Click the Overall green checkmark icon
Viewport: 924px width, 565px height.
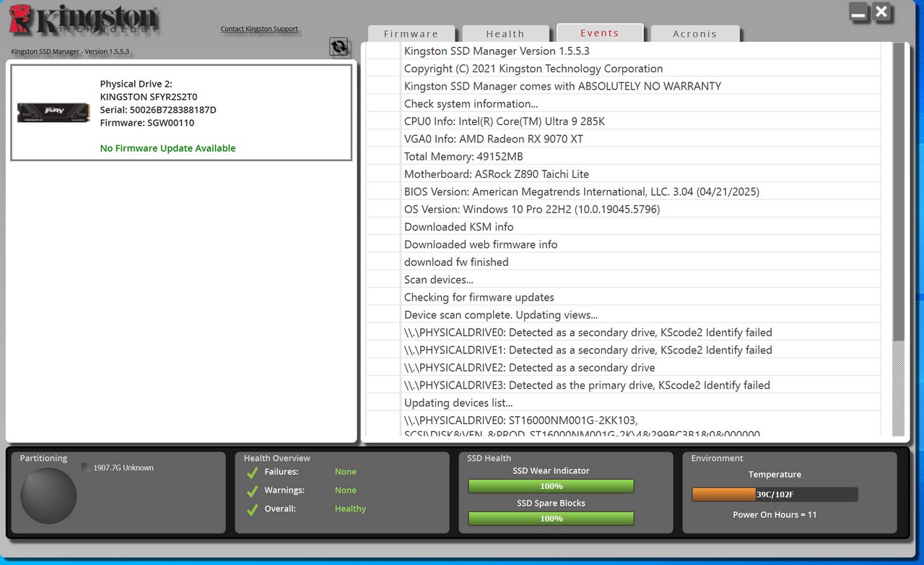(x=252, y=510)
